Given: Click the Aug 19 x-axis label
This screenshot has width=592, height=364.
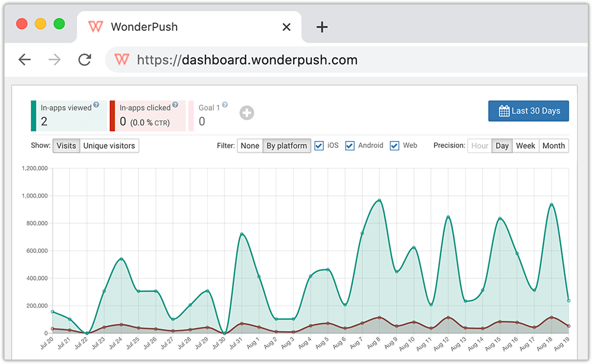Looking at the screenshot, I should [561, 344].
